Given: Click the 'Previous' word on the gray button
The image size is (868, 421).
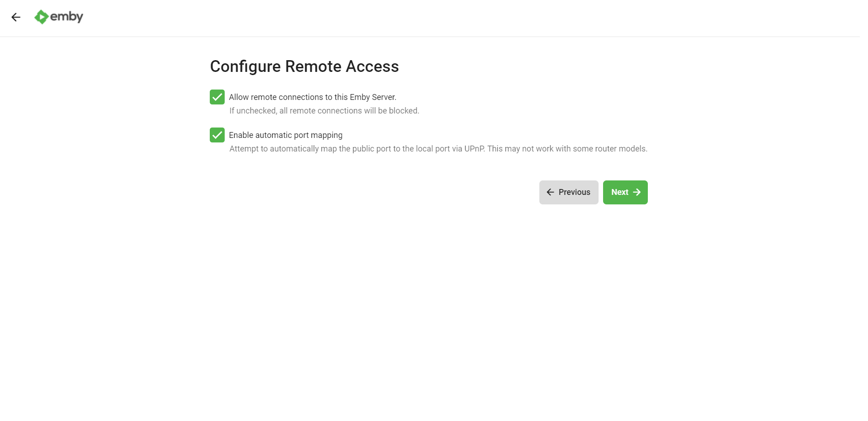Looking at the screenshot, I should point(574,192).
